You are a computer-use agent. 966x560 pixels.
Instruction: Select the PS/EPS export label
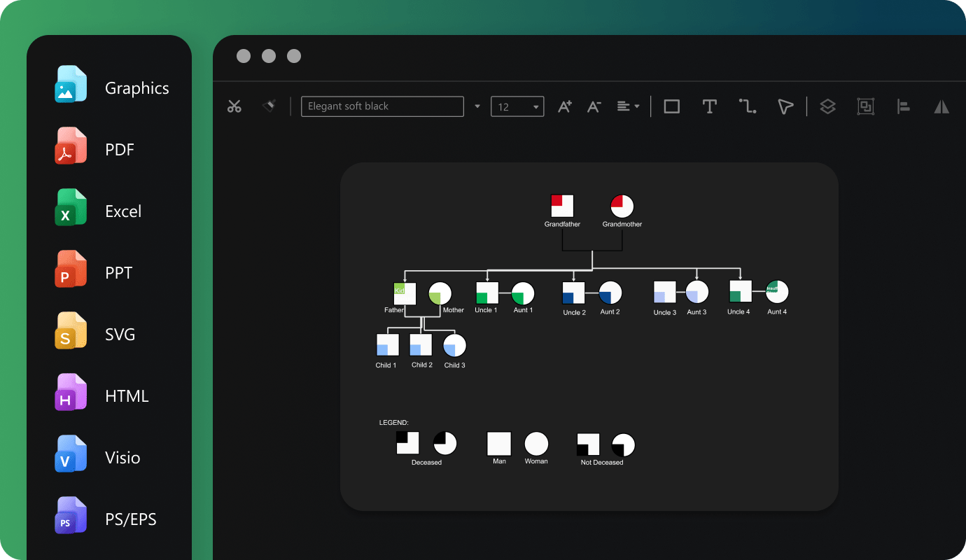click(x=131, y=519)
